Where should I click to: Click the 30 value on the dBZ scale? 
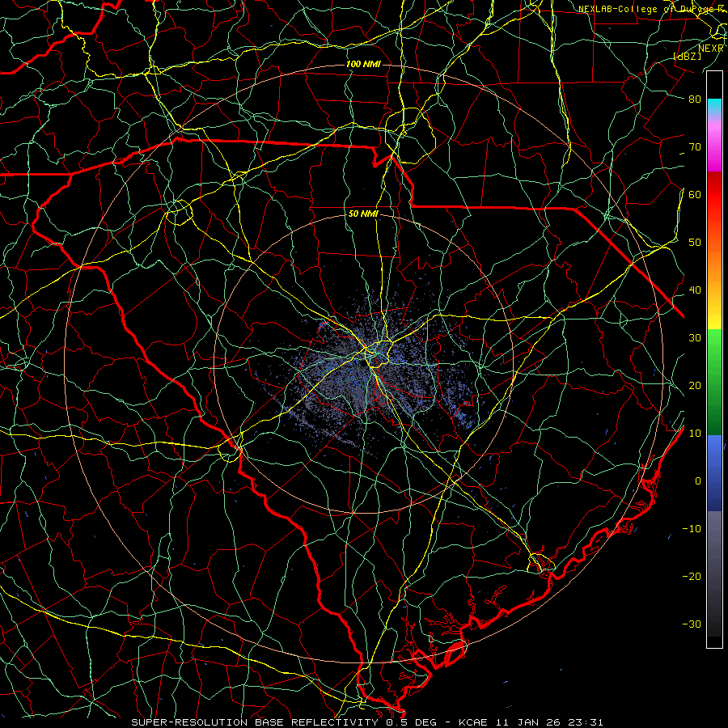(x=695, y=338)
